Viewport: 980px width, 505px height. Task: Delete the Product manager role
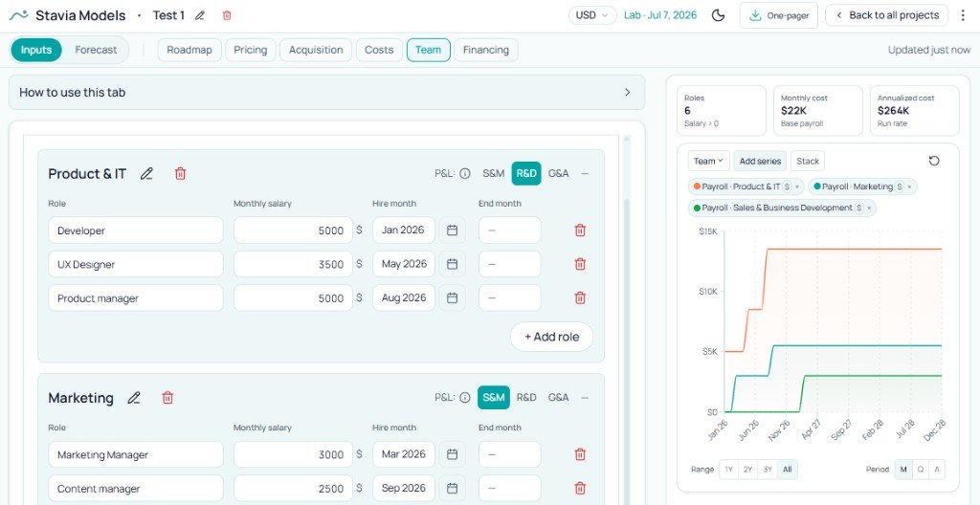tap(580, 297)
